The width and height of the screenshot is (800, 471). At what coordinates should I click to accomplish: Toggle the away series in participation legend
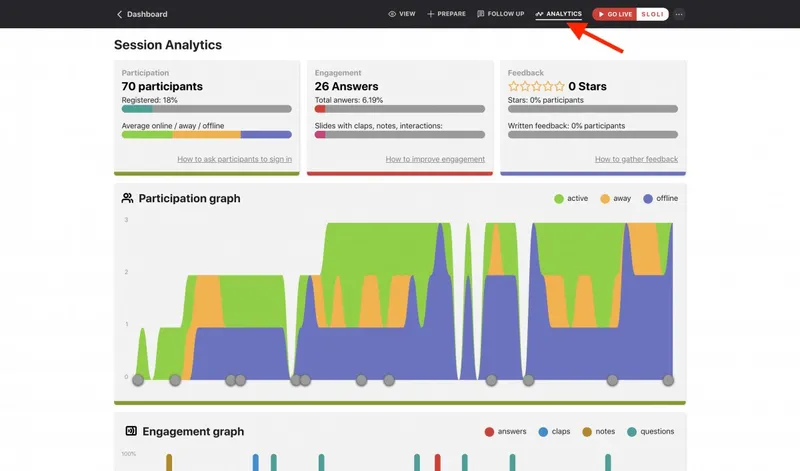click(x=615, y=199)
